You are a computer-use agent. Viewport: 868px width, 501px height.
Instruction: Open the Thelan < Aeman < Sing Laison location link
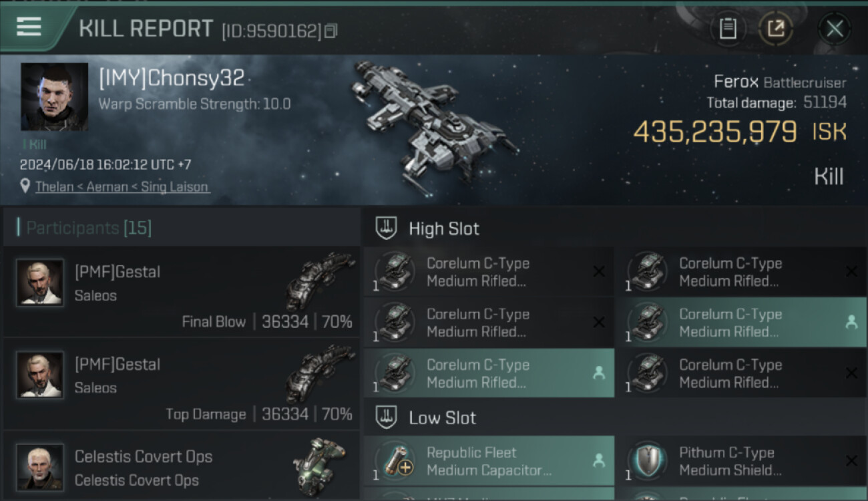[122, 187]
